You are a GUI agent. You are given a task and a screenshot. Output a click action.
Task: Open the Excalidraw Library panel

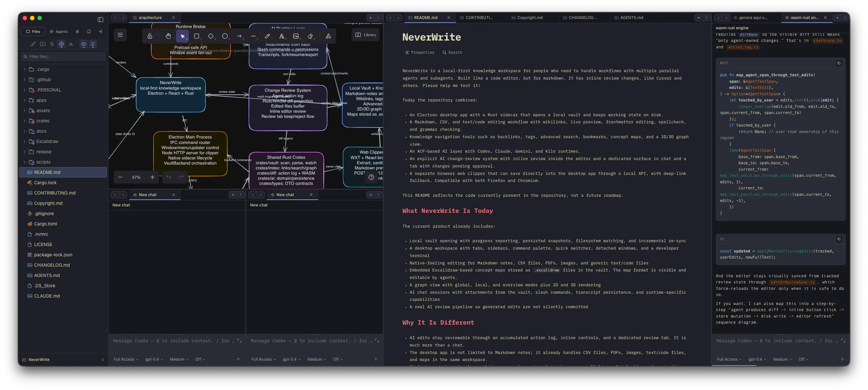[366, 35]
